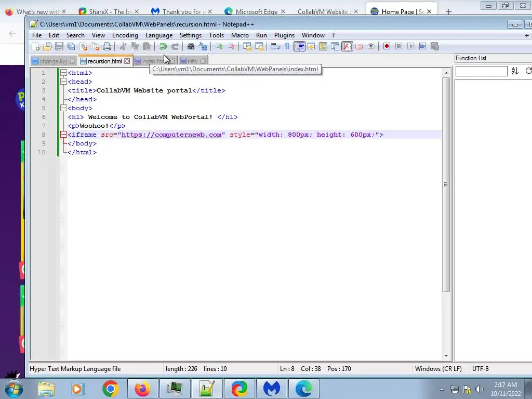
Task: Click the Close All toolbar icon
Action: pyautogui.click(x=96, y=46)
